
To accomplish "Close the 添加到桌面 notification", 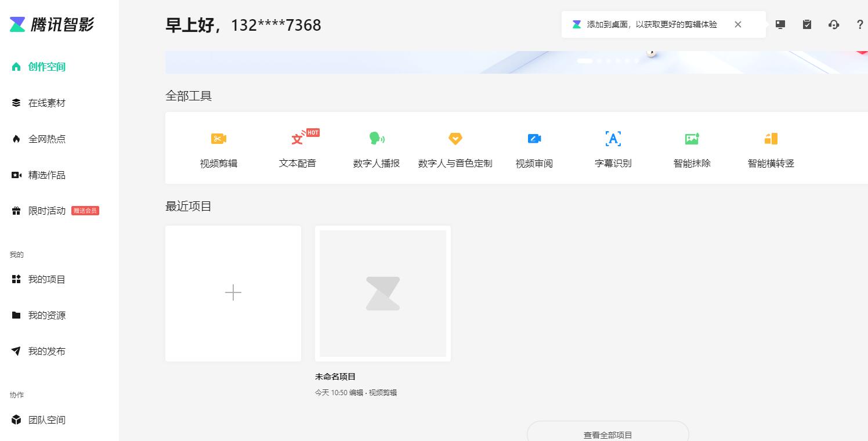I will (x=738, y=24).
